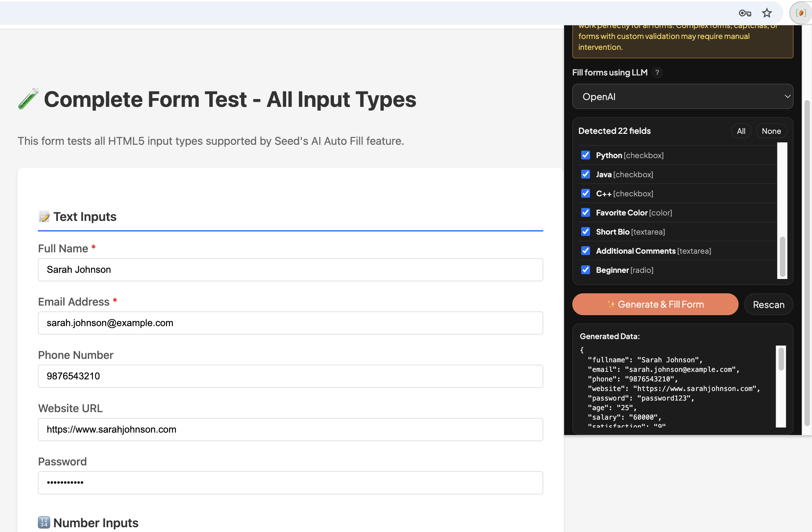
Task: Select all detected fields with All
Action: pyautogui.click(x=741, y=131)
